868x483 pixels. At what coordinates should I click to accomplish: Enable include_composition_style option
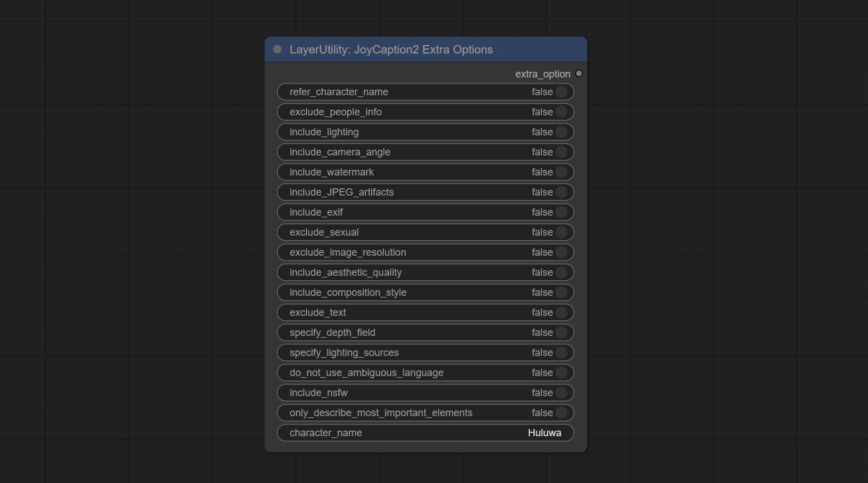[x=425, y=292]
